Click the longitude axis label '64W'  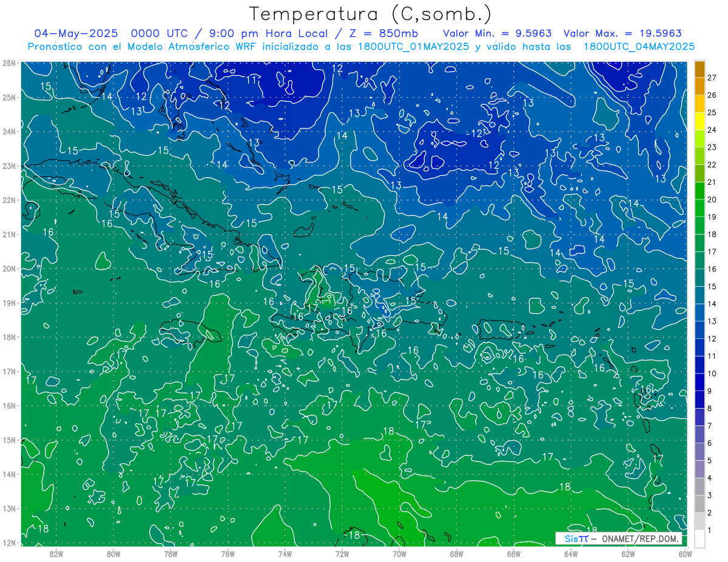571,553
